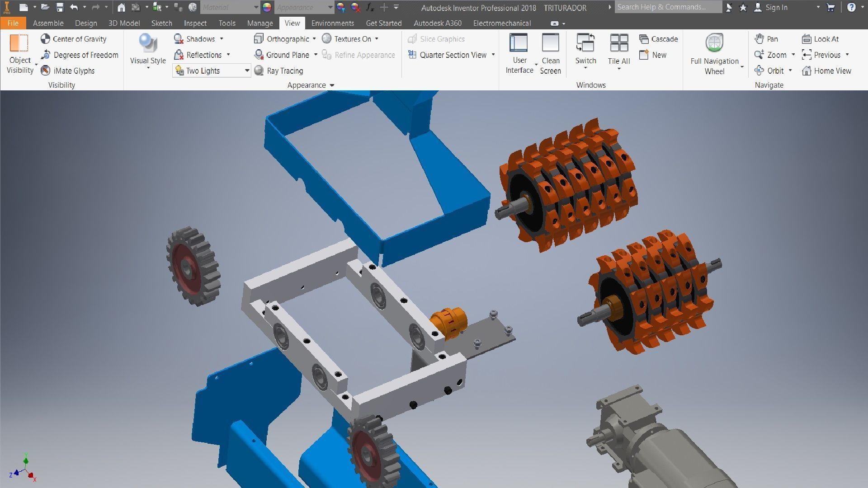The image size is (868, 488).
Task: Go to the Home View
Action: pyautogui.click(x=826, y=70)
